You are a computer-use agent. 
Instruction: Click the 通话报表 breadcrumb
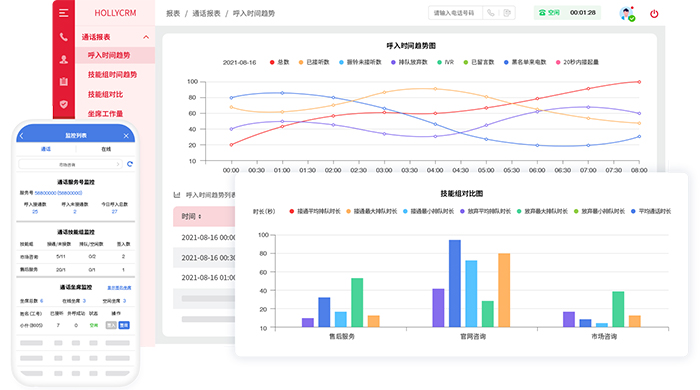206,13
